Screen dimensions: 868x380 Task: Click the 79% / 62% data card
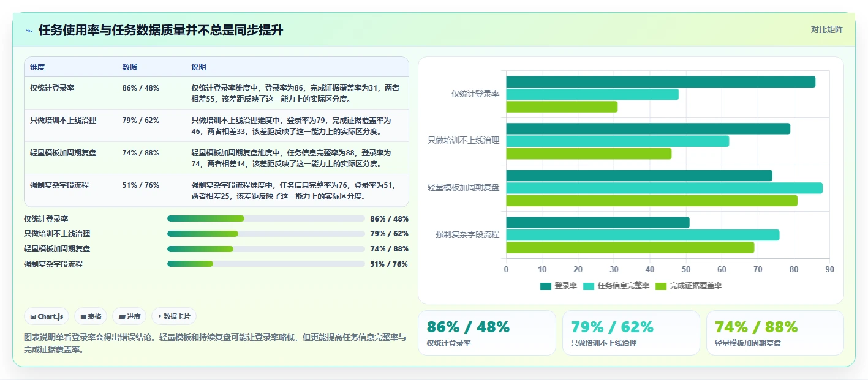click(631, 333)
